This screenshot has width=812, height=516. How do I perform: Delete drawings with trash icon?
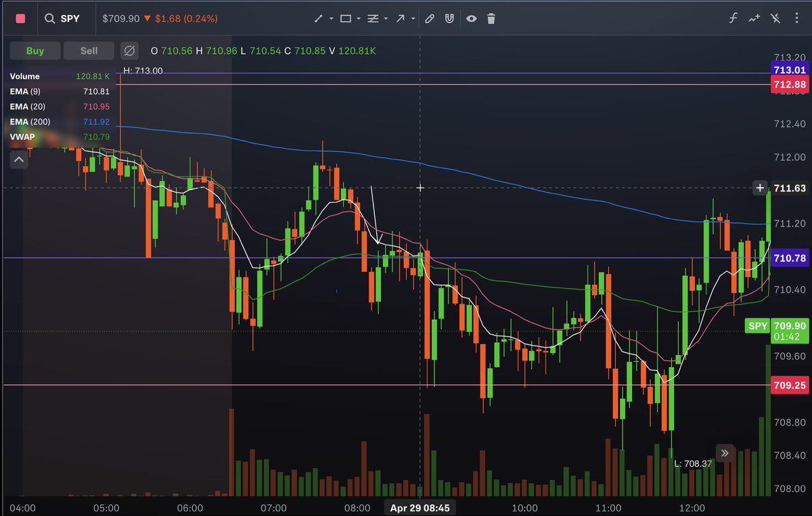[491, 19]
